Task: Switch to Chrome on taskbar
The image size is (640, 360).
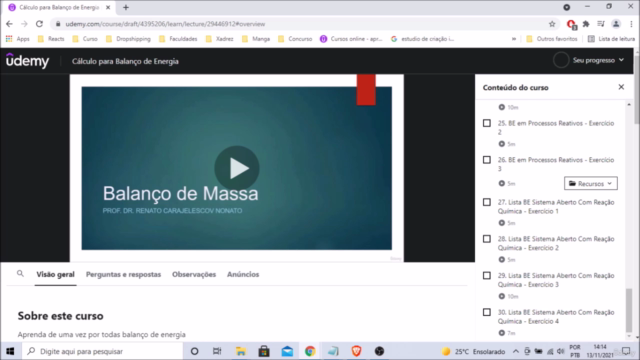Action: pyautogui.click(x=310, y=351)
